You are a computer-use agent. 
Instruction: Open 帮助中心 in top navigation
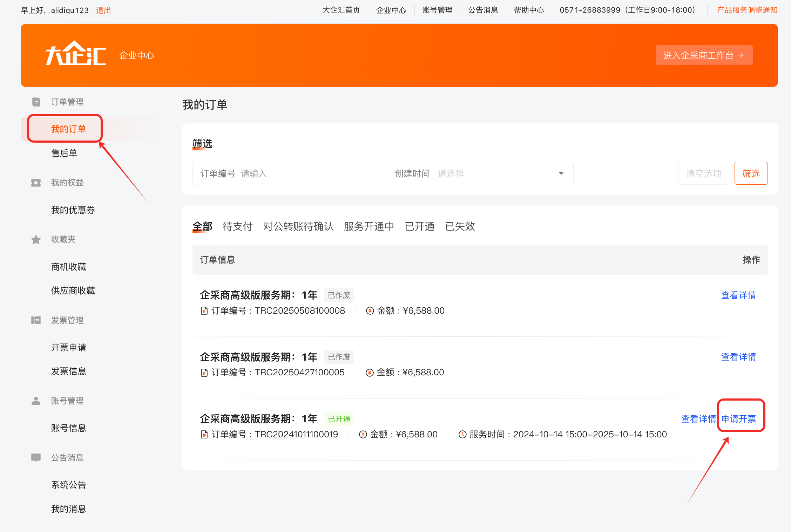coord(529,10)
